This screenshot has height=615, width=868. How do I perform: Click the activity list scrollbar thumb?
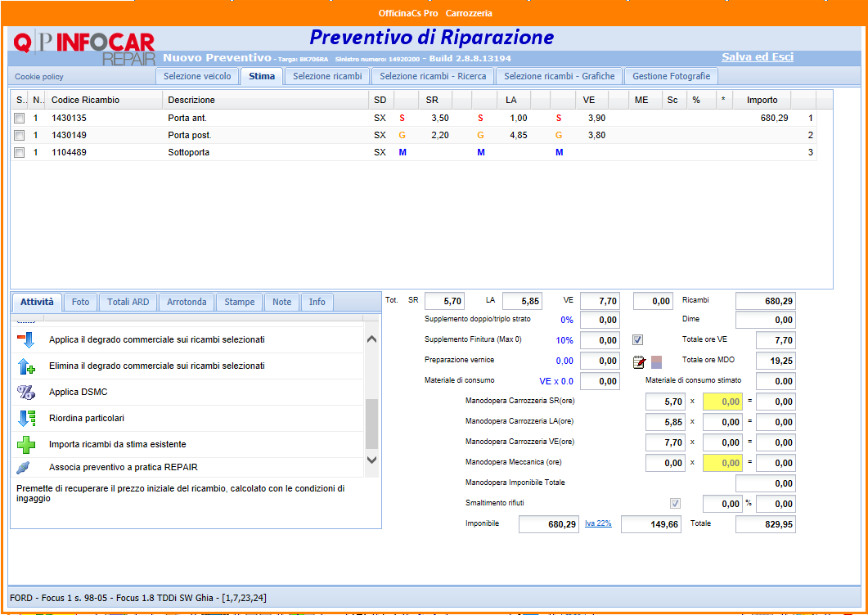click(x=371, y=424)
